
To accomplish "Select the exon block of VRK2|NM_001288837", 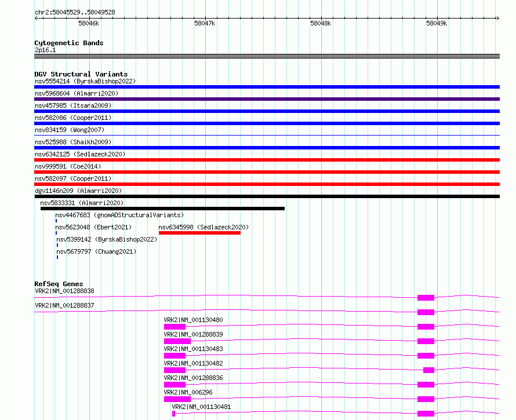I will (x=426, y=312).
